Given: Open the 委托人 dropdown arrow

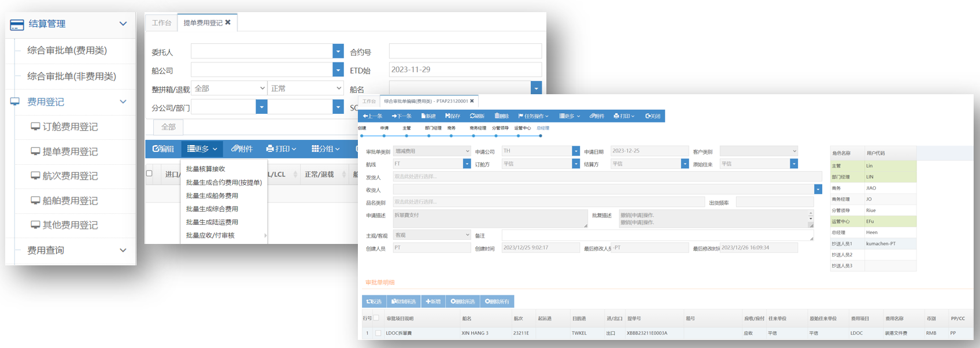Looking at the screenshot, I should pos(338,51).
